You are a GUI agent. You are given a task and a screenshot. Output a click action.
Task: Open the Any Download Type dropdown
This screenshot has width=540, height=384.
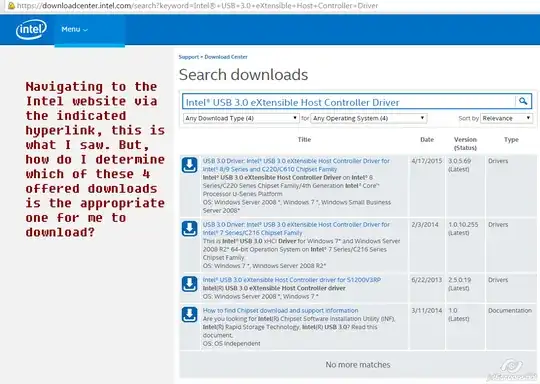[241, 118]
